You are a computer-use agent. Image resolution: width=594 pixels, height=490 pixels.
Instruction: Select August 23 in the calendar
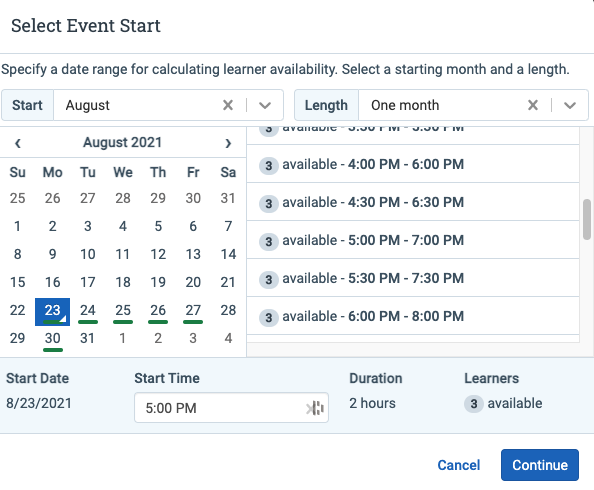pyautogui.click(x=52, y=312)
